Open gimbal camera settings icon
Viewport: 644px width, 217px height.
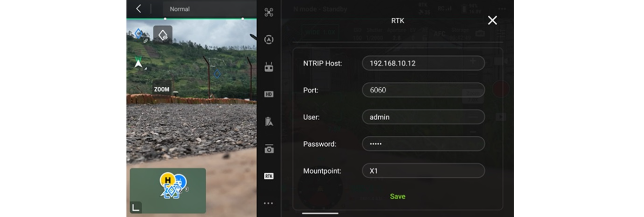coord(269,149)
